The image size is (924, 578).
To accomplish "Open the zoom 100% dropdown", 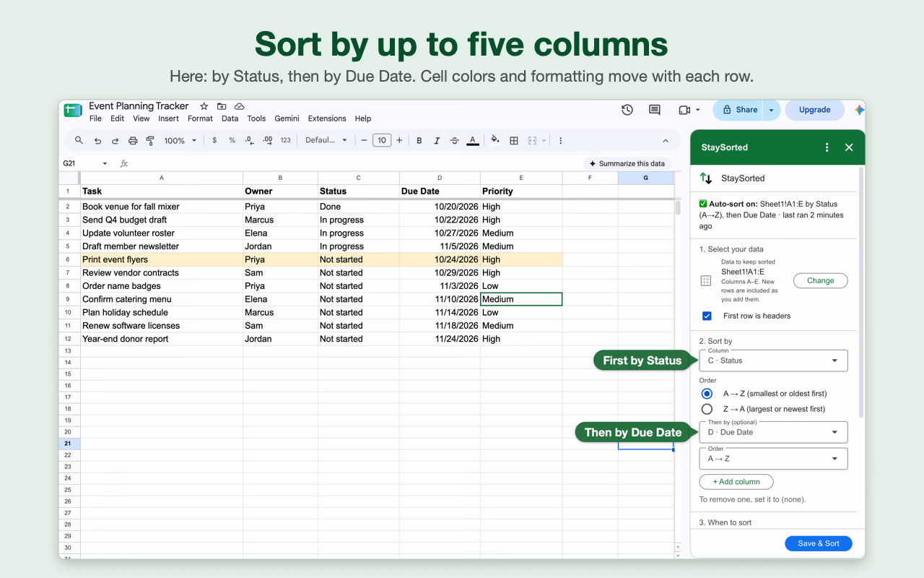I will click(x=180, y=140).
